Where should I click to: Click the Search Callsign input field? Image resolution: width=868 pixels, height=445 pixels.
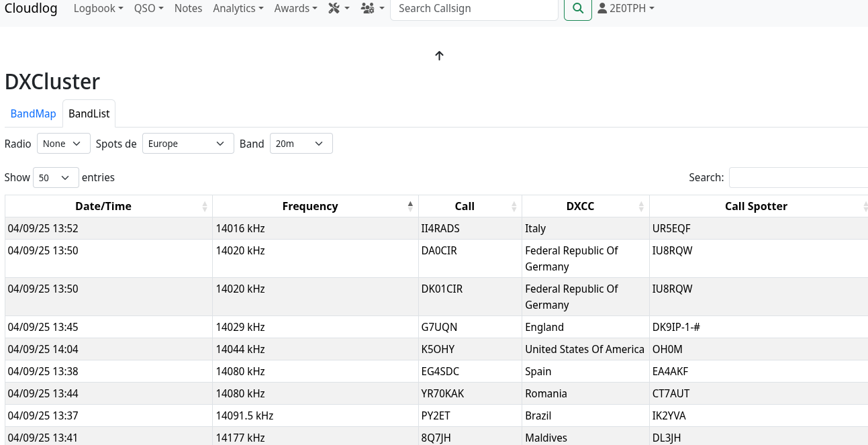473,9
